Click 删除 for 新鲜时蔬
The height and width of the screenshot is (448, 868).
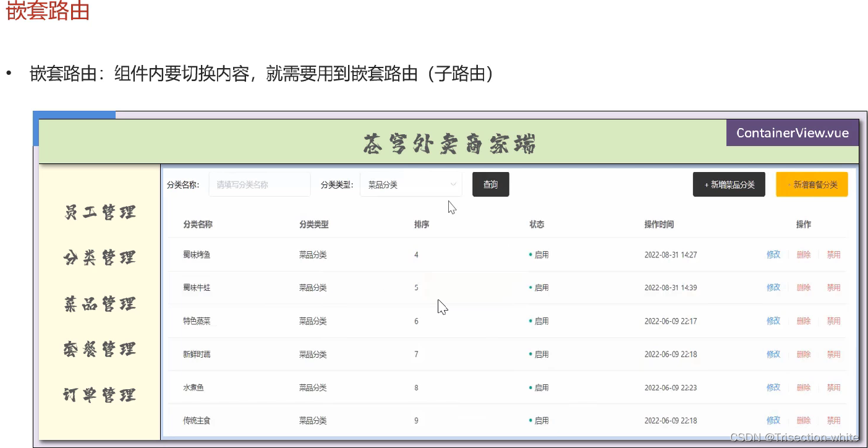coord(804,354)
